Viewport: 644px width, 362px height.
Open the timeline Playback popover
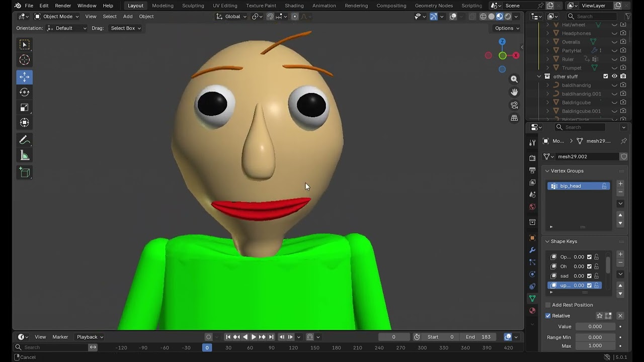click(90, 337)
